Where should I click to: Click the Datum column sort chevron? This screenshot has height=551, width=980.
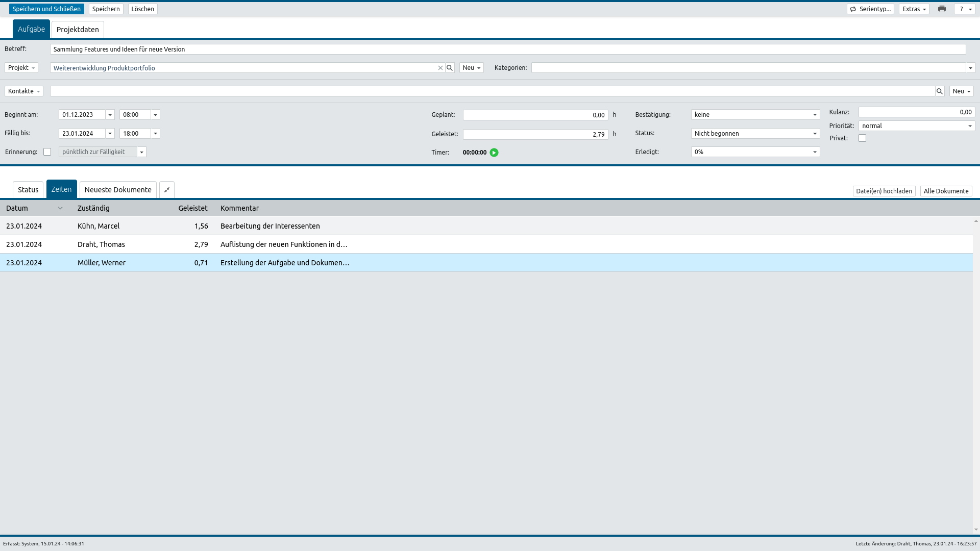60,208
